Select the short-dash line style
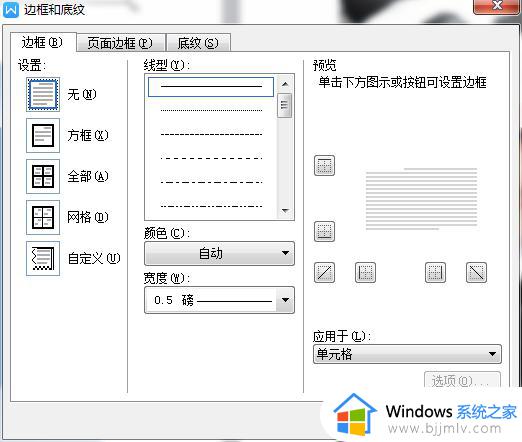Image resolution: width=522 pixels, height=442 pixels. tap(211, 134)
